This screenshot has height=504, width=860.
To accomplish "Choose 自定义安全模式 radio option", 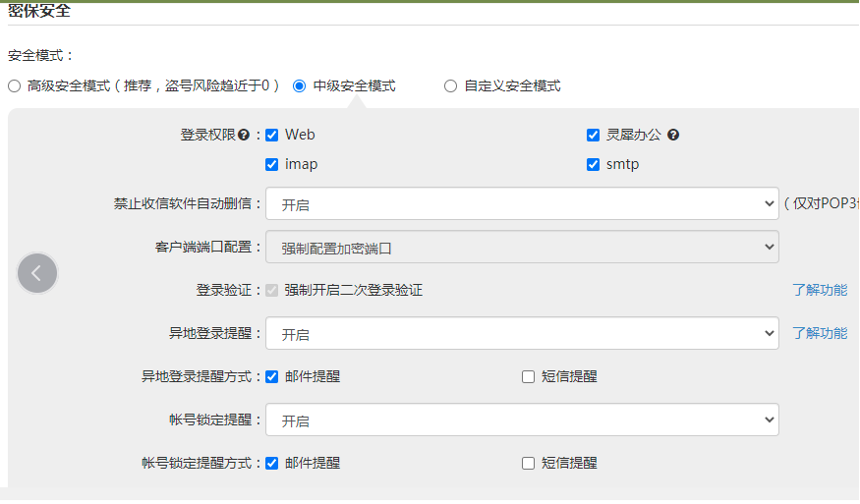I will pyautogui.click(x=450, y=86).
